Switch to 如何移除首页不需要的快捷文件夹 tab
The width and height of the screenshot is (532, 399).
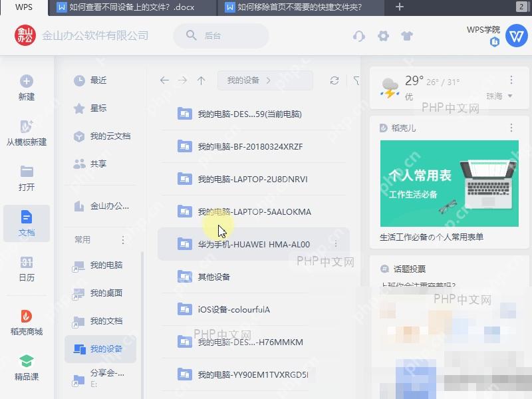pyautogui.click(x=301, y=7)
